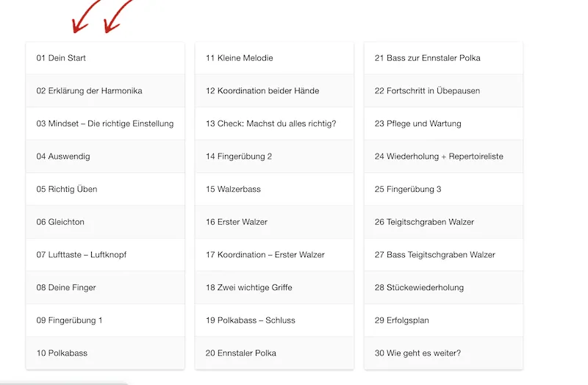
Task: Open lesson 15 Walzerbass
Action: click(274, 190)
